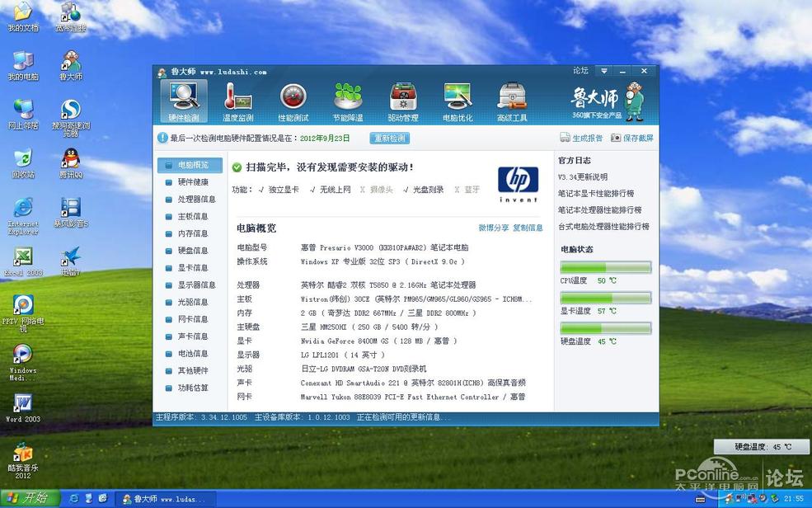
Task: Click the 主程序版本 3.34.12.1005 status text
Action: tap(201, 416)
